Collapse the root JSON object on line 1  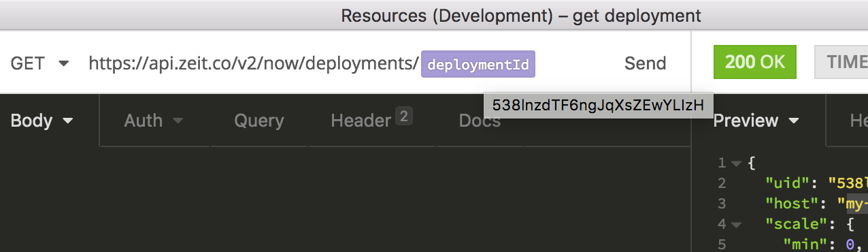[736, 163]
